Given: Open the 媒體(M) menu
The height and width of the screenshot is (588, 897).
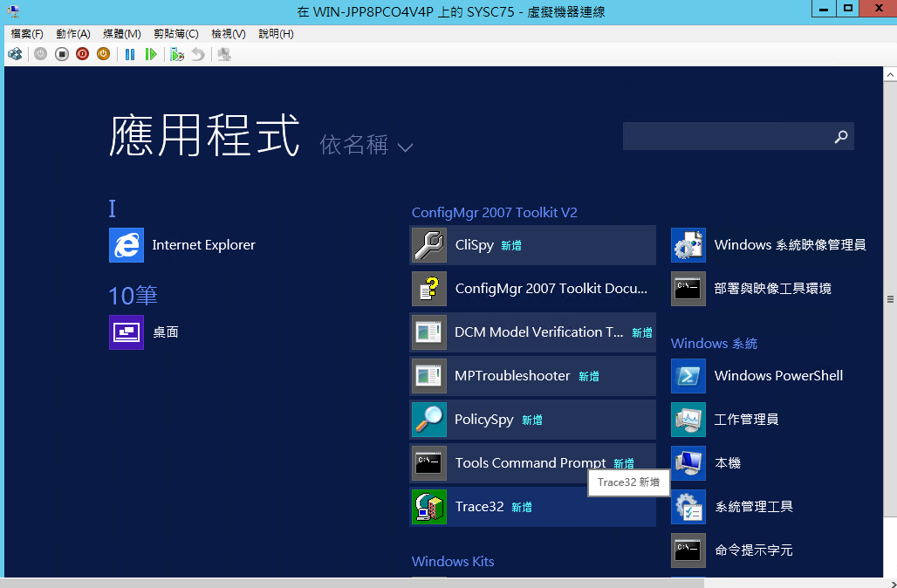Looking at the screenshot, I should pos(122,34).
